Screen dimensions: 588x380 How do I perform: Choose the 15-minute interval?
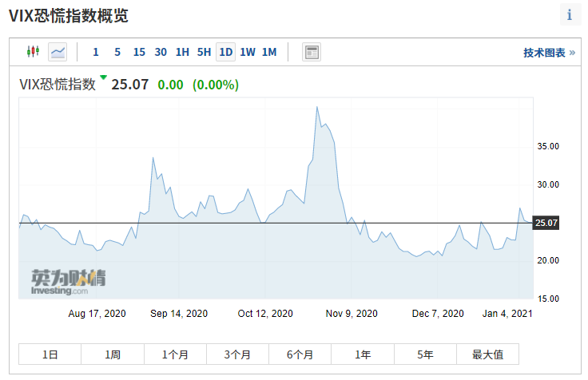(139, 52)
